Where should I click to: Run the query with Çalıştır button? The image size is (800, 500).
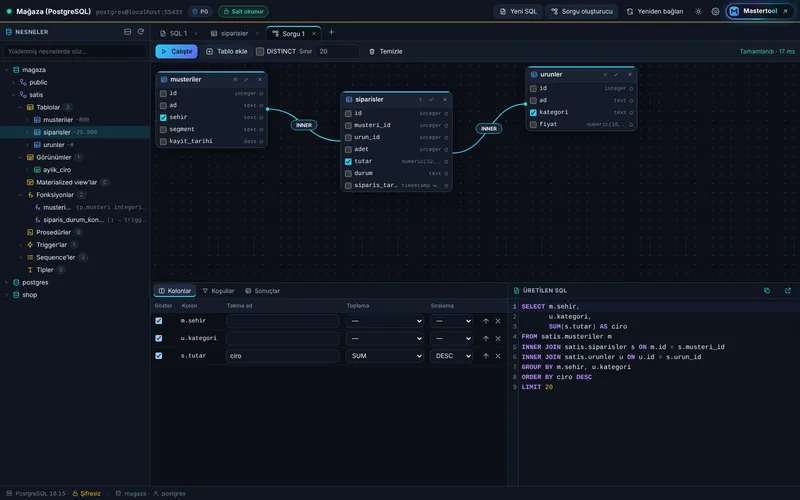click(x=177, y=52)
